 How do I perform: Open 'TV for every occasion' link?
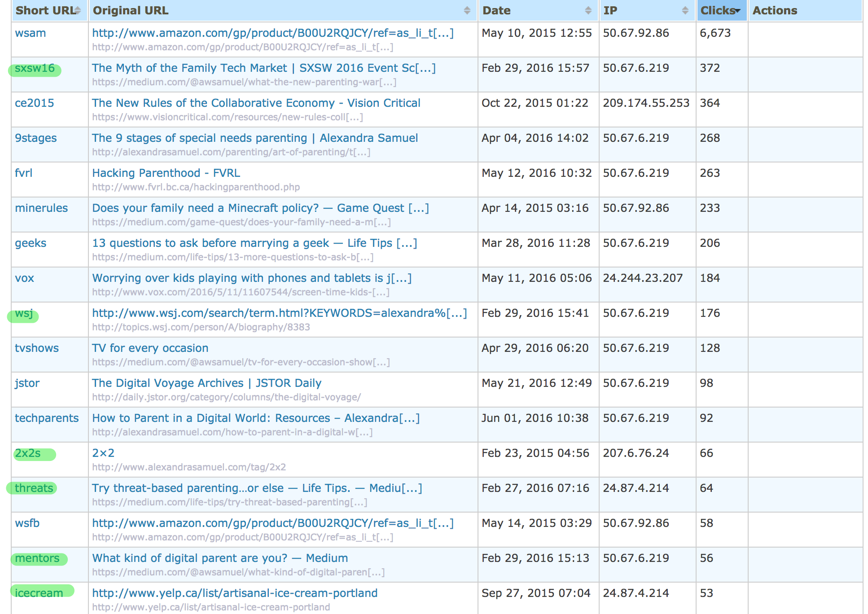pos(150,348)
